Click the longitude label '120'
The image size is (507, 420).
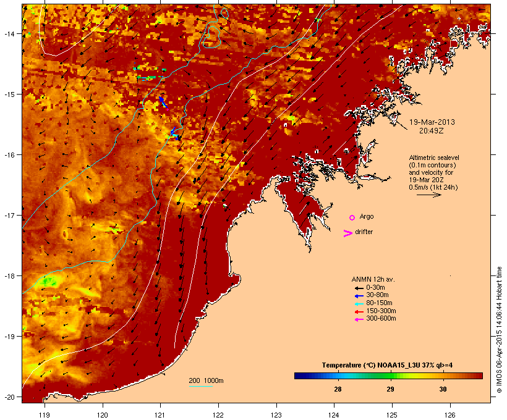[103, 415]
